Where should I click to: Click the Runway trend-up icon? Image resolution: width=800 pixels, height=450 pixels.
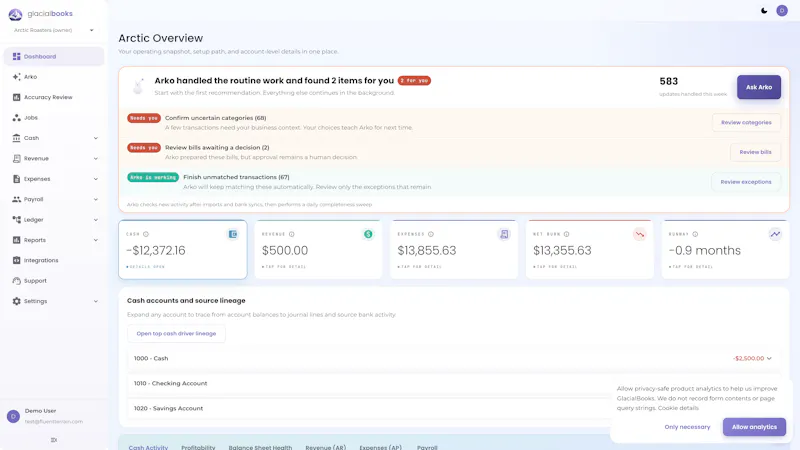(775, 234)
